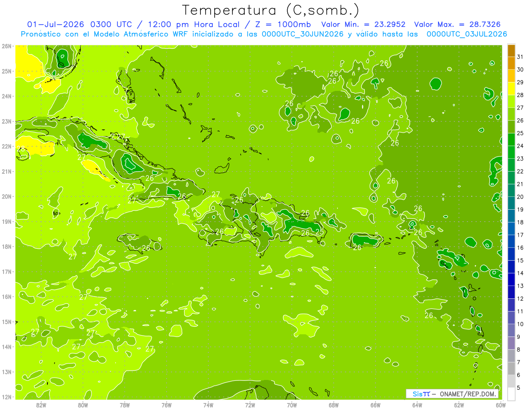This screenshot has width=532, height=411.
Task: Click the color bar label "8"
Action: 519,350
